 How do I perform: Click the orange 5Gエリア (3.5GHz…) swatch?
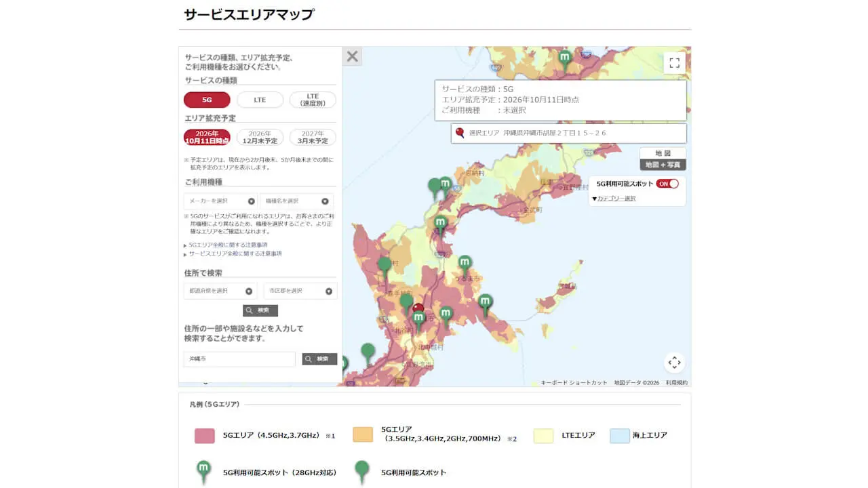363,434
